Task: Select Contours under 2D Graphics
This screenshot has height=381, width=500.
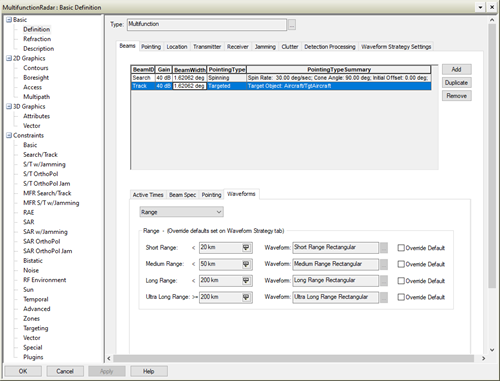Action: click(x=36, y=68)
